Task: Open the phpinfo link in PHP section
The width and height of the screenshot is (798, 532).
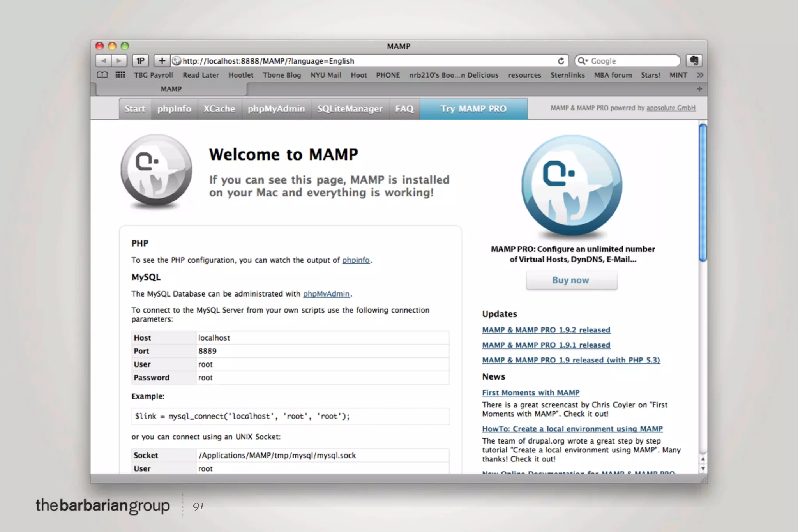Action: tap(356, 260)
